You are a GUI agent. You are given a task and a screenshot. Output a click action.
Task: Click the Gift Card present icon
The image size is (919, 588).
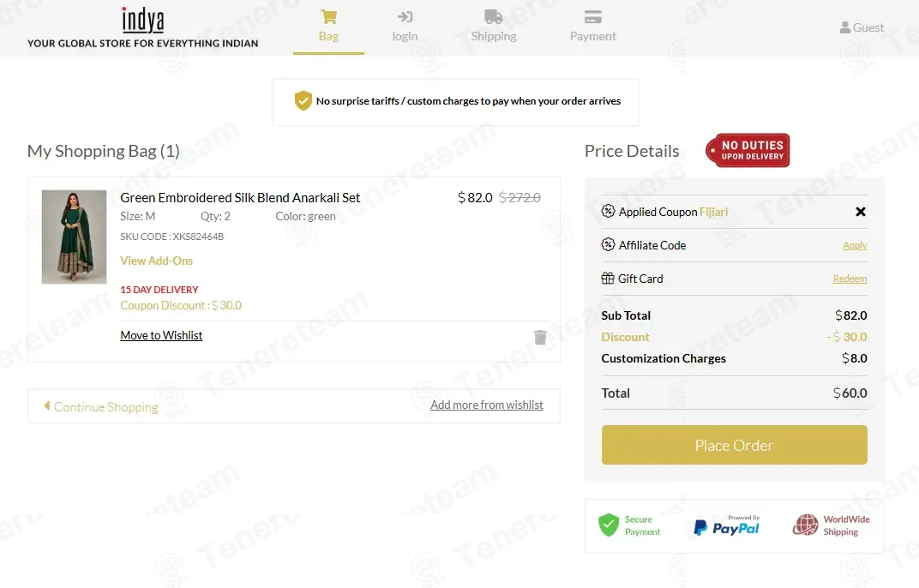[608, 278]
